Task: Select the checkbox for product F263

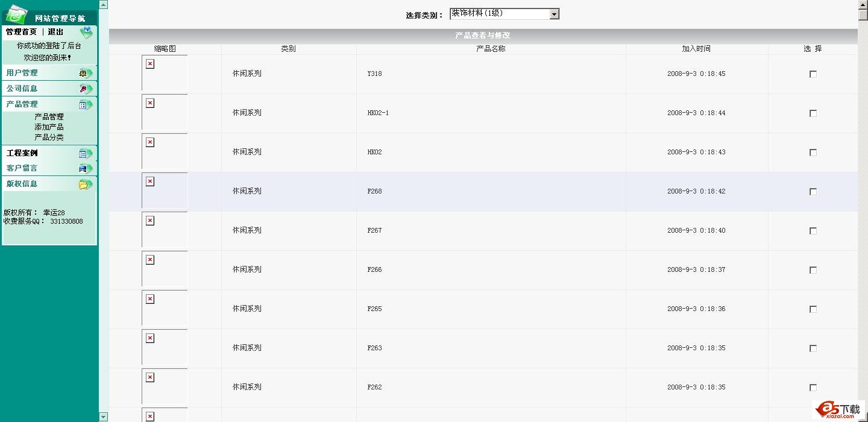Action: (813, 348)
